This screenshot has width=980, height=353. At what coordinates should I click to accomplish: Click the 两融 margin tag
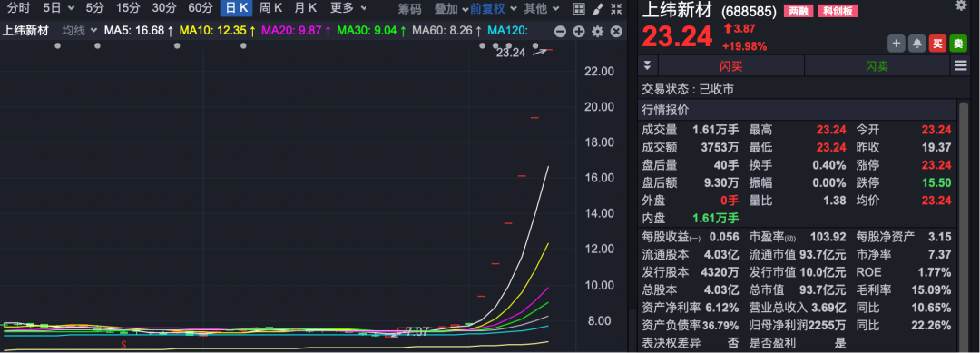[799, 11]
